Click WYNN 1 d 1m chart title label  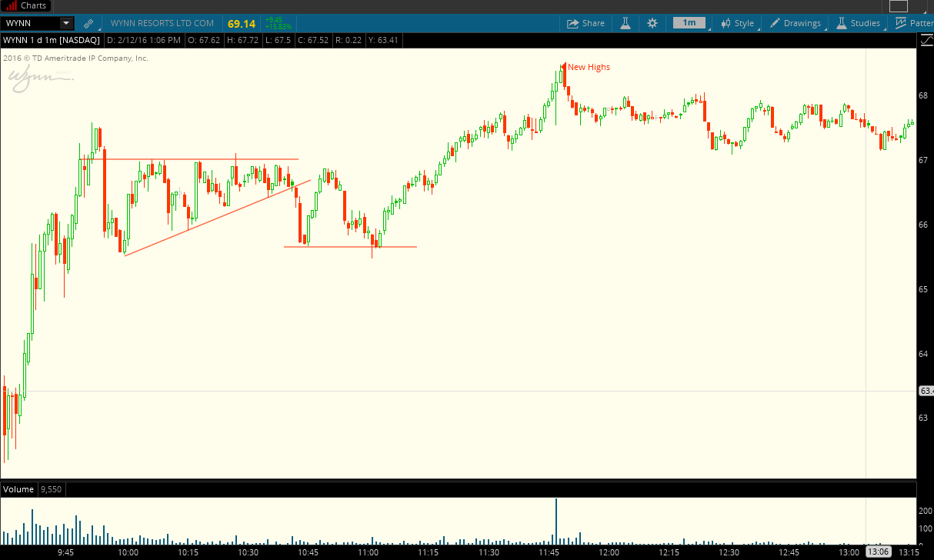[x=51, y=40]
